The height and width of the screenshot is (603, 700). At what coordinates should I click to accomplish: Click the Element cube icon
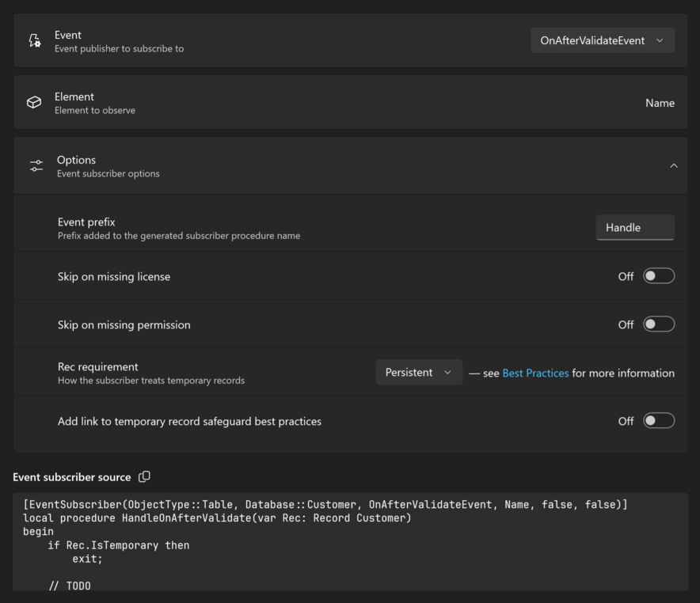pos(34,103)
